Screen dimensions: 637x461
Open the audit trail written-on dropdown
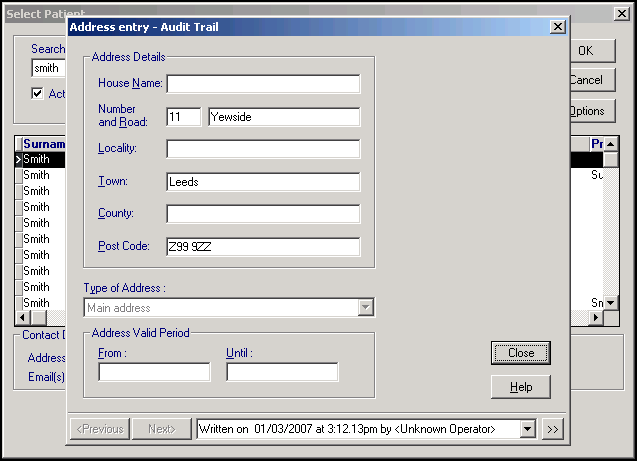528,429
